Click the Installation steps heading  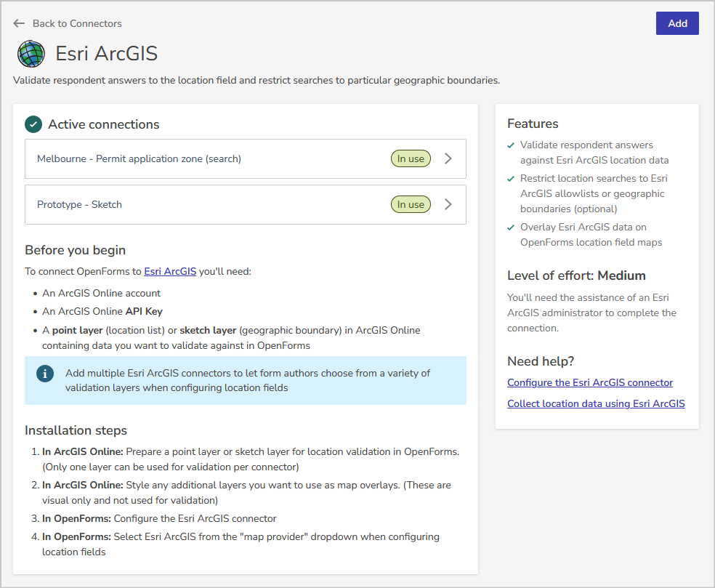coord(76,430)
